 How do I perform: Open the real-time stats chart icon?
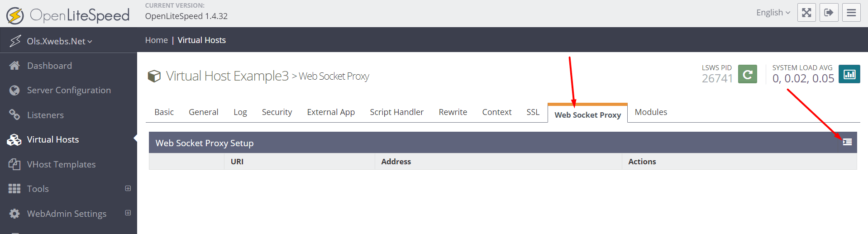(849, 74)
